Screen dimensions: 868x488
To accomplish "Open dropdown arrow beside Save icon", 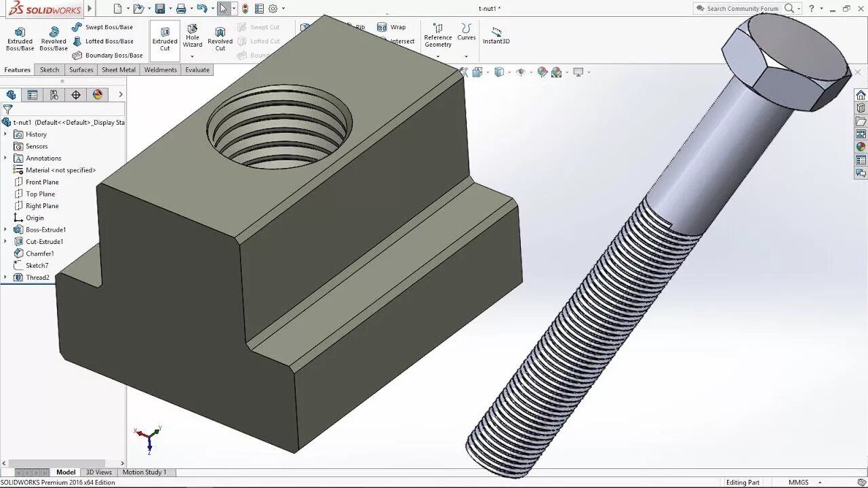I will 170,9.
